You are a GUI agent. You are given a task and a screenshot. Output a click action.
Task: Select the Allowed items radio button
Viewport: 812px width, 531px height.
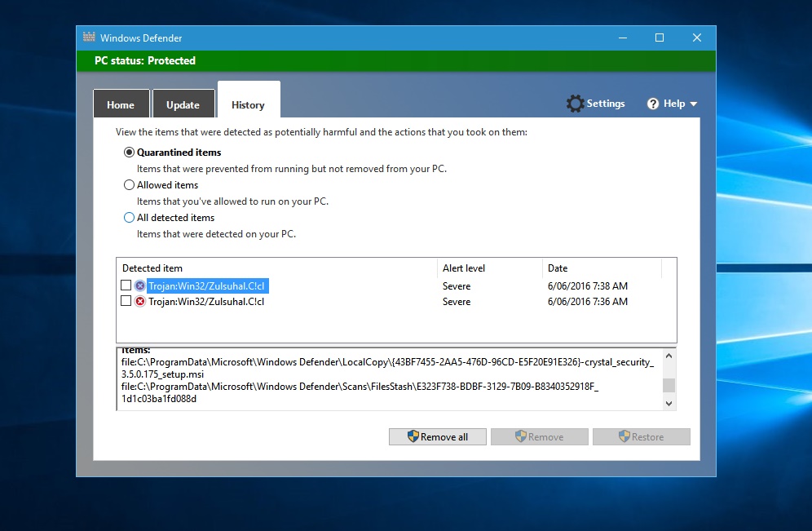[129, 185]
